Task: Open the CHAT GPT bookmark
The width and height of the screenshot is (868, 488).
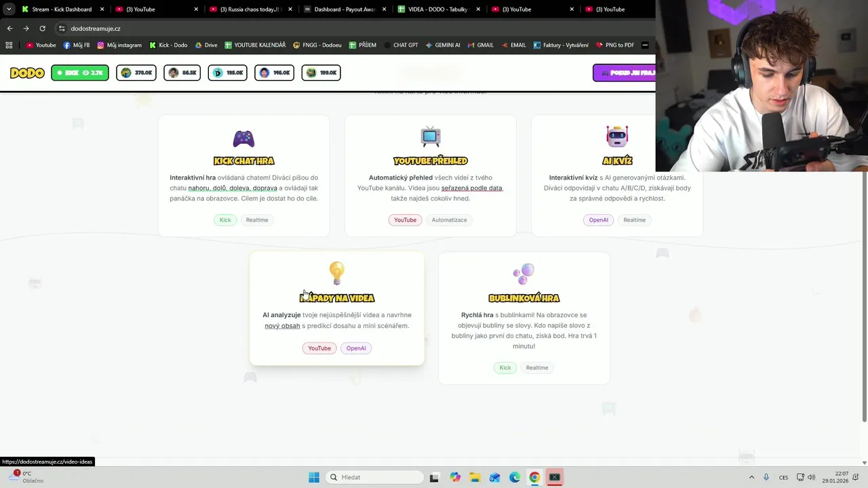Action: point(400,45)
